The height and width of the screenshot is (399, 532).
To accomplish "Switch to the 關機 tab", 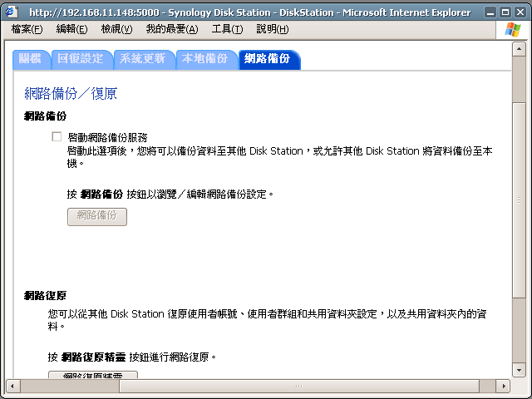I will [x=32, y=60].
